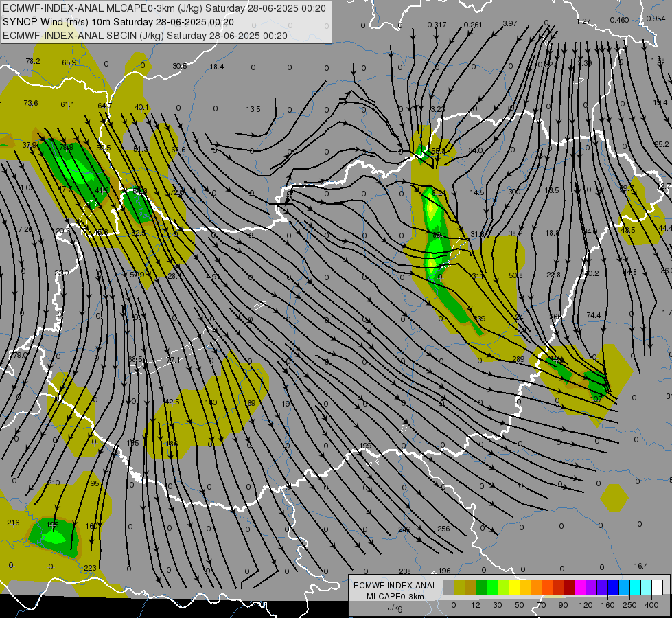Click the map value 238
Screen dimensions: 672x618
click(x=405, y=571)
